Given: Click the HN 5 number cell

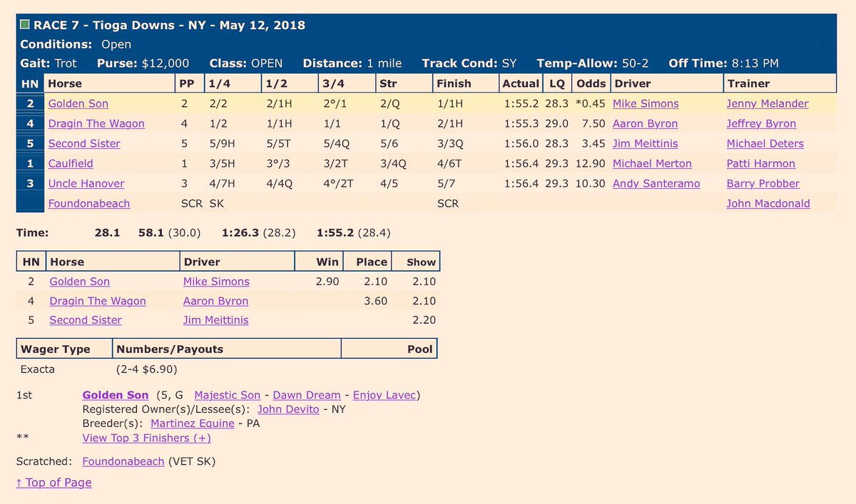Looking at the screenshot, I should 30,143.
